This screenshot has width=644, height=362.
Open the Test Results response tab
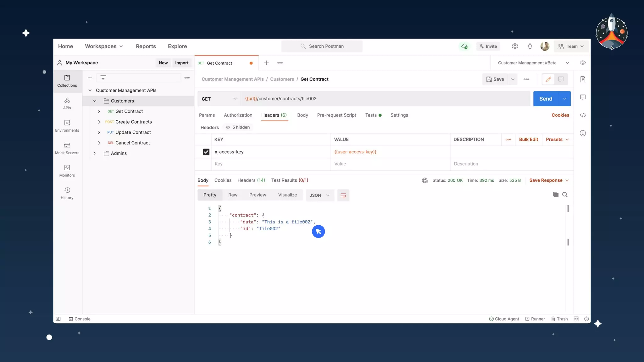(289, 180)
